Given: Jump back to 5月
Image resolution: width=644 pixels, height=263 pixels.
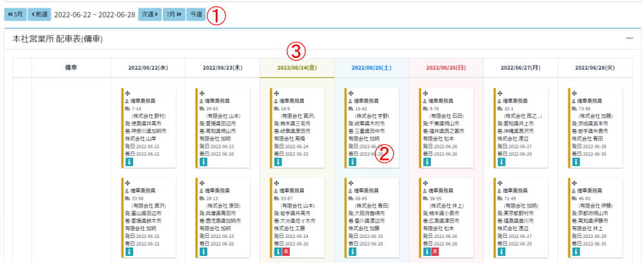Looking at the screenshot, I should point(16,14).
